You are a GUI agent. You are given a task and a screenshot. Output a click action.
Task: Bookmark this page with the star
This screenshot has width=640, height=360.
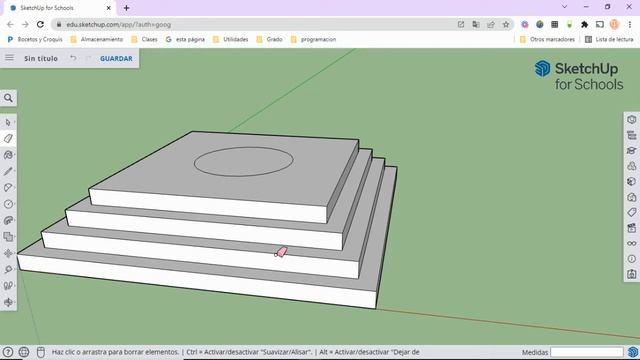click(506, 24)
